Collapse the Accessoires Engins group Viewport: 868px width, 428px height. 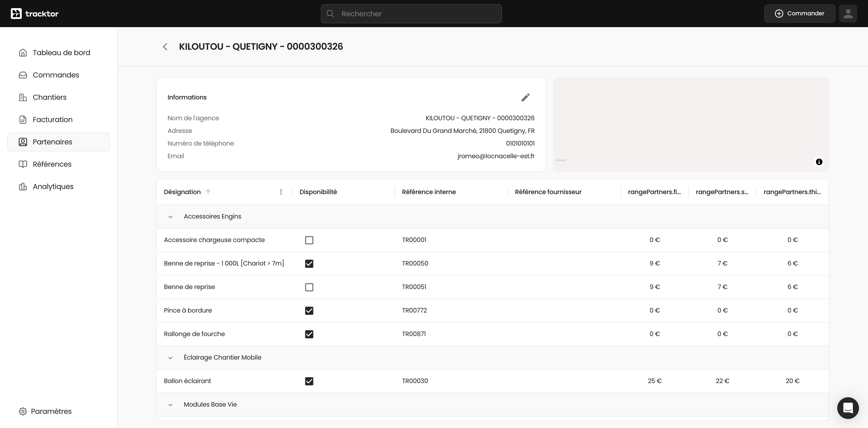coord(170,217)
